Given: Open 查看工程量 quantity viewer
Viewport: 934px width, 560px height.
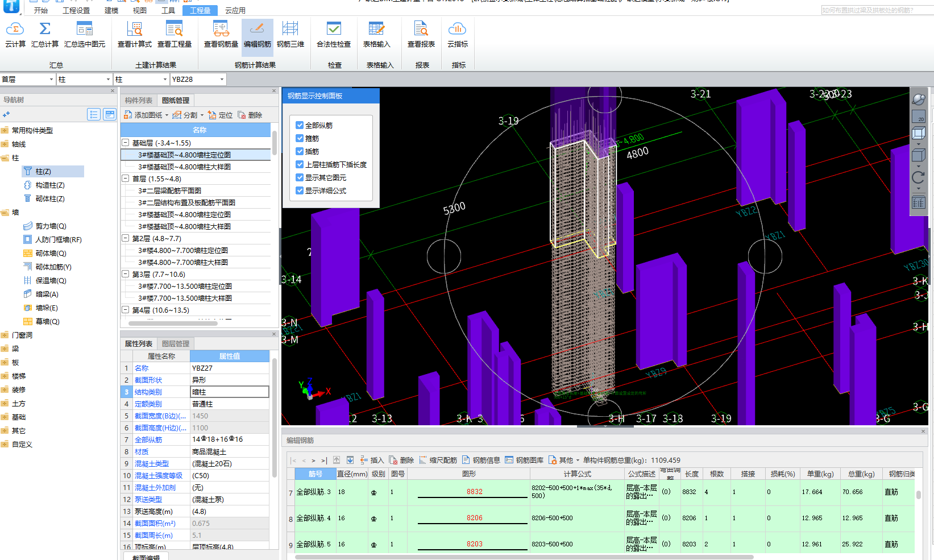Looking at the screenshot, I should 175,34.
